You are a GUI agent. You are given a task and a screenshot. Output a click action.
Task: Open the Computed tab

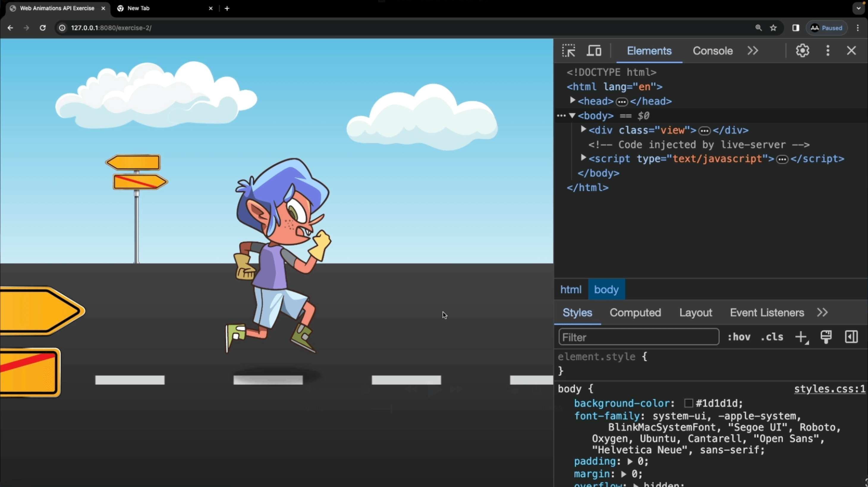(x=635, y=312)
